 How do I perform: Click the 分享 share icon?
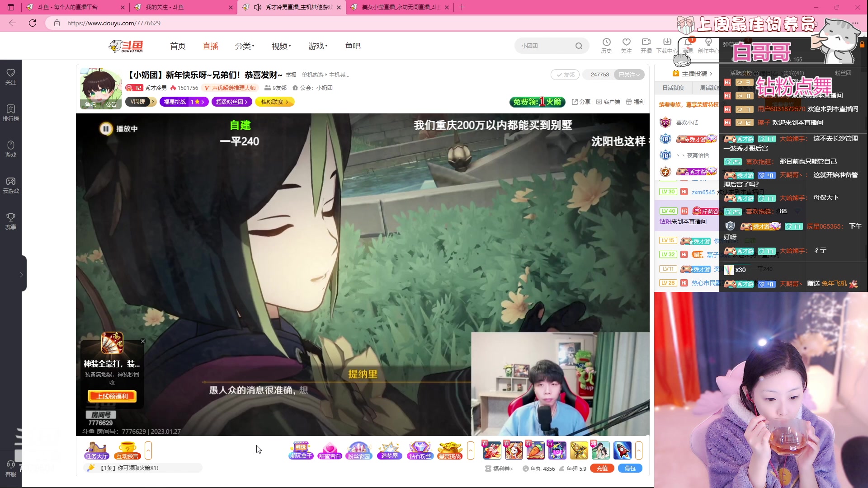581,102
